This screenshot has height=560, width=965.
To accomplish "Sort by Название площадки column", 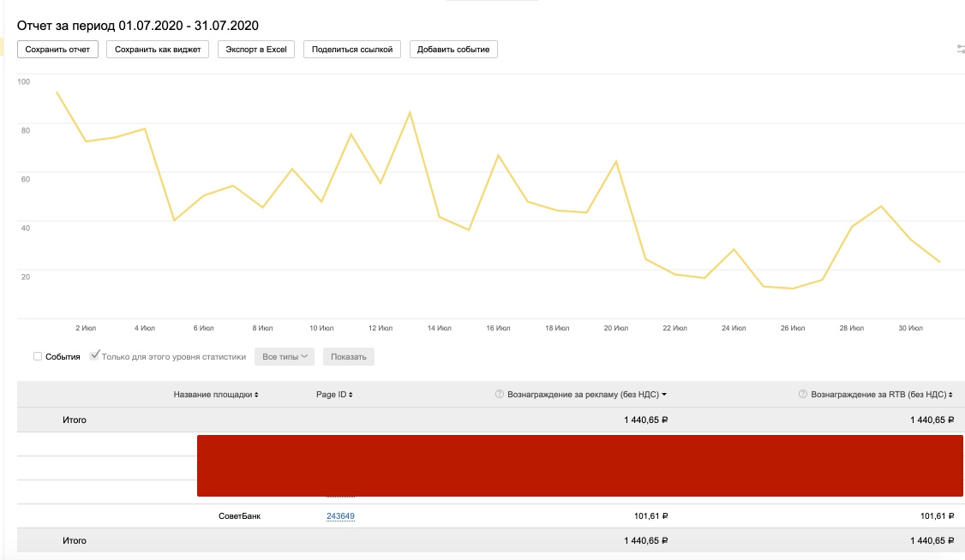I will coord(216,395).
